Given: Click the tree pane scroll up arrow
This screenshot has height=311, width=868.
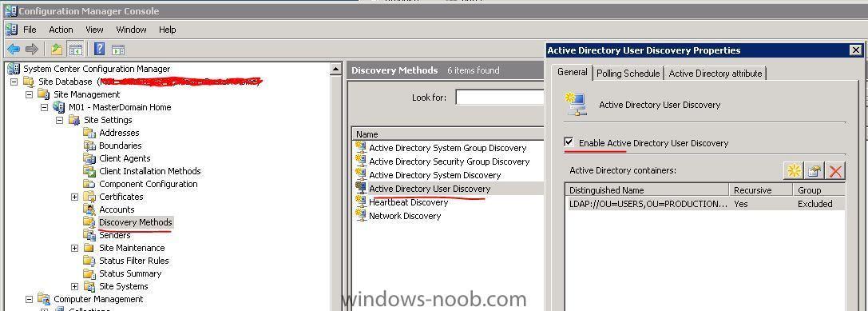Looking at the screenshot, I should 335,70.
